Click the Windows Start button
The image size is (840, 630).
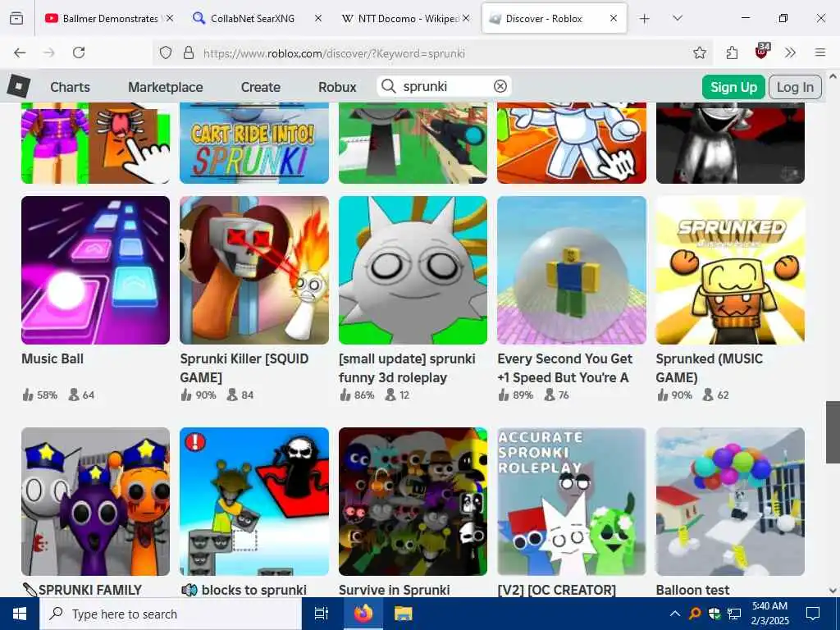tap(20, 614)
